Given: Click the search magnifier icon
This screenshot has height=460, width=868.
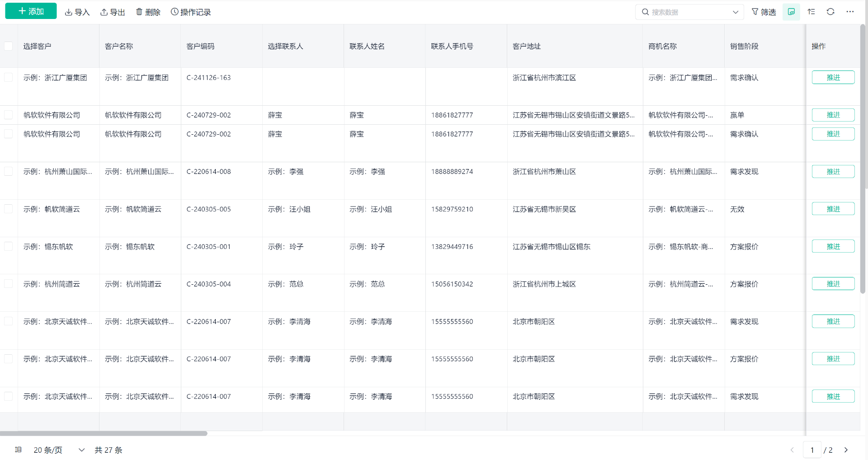Looking at the screenshot, I should (645, 12).
